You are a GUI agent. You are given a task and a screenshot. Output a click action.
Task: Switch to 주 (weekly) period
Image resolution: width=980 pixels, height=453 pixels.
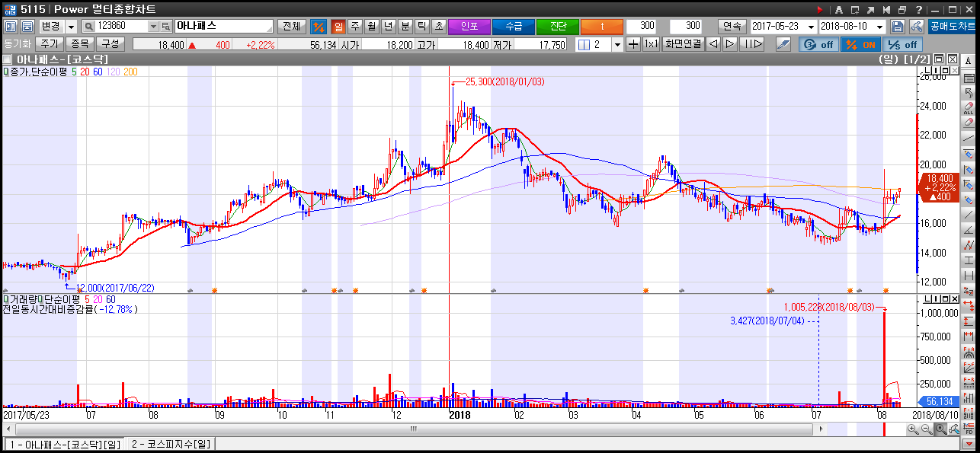[355, 26]
